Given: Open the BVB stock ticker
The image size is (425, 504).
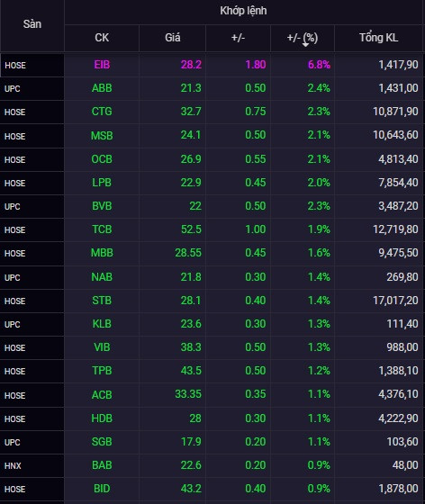Looking at the screenshot, I should point(102,206).
